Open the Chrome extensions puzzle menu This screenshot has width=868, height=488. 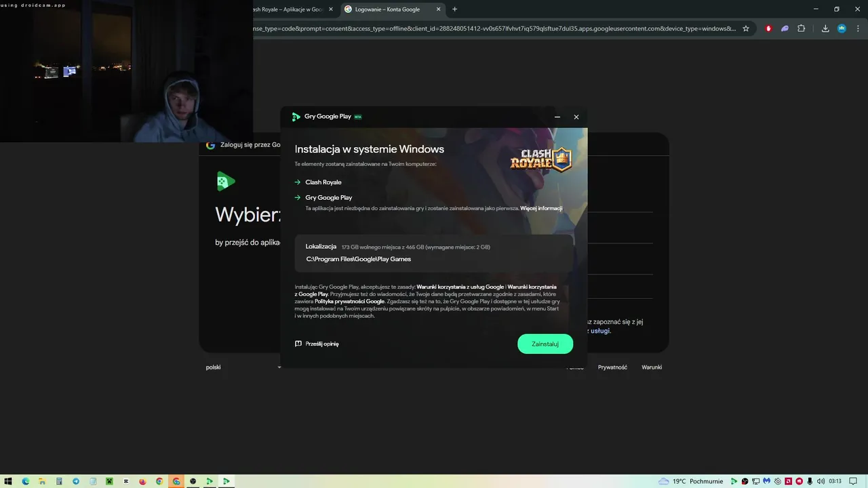pos(802,28)
